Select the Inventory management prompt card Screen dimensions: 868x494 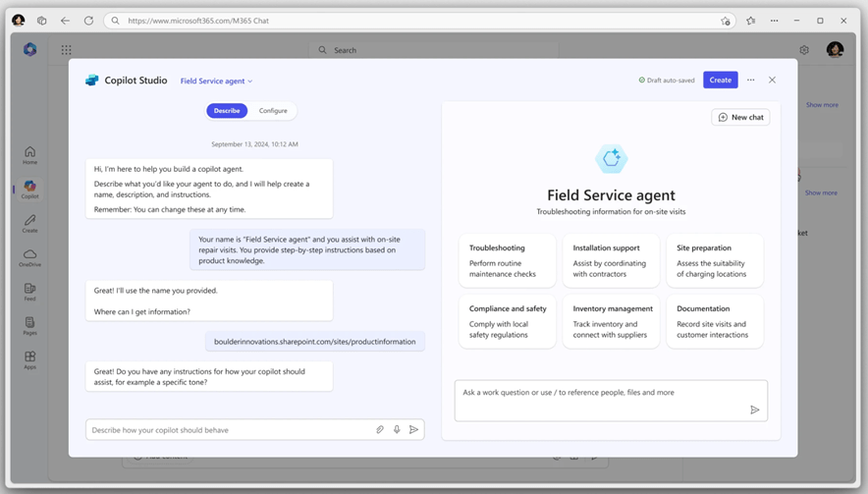[611, 321]
